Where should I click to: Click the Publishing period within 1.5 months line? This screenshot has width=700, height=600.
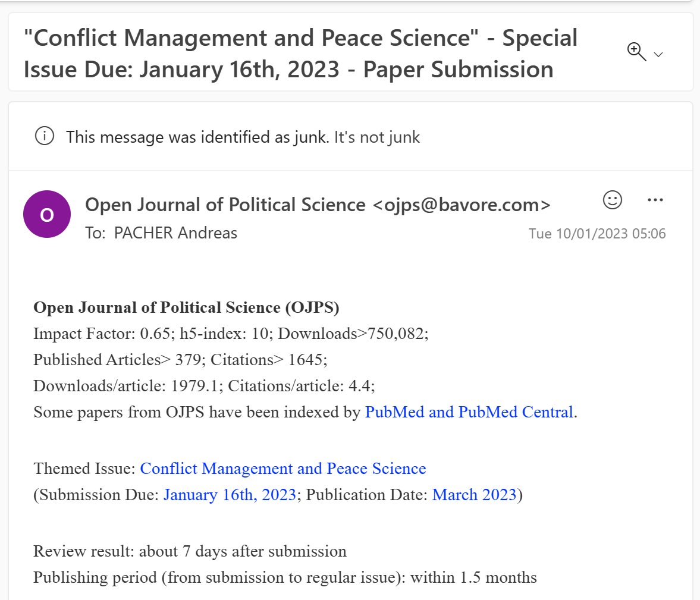tap(285, 577)
